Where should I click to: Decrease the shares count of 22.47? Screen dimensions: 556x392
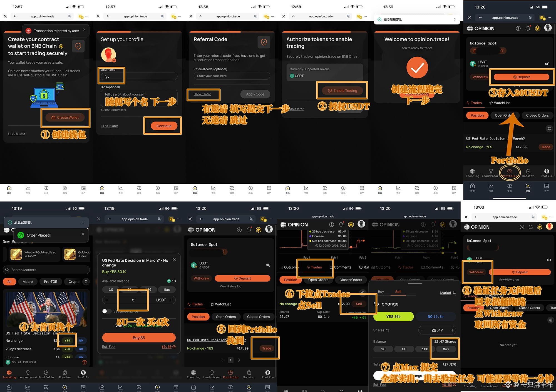[x=422, y=330]
